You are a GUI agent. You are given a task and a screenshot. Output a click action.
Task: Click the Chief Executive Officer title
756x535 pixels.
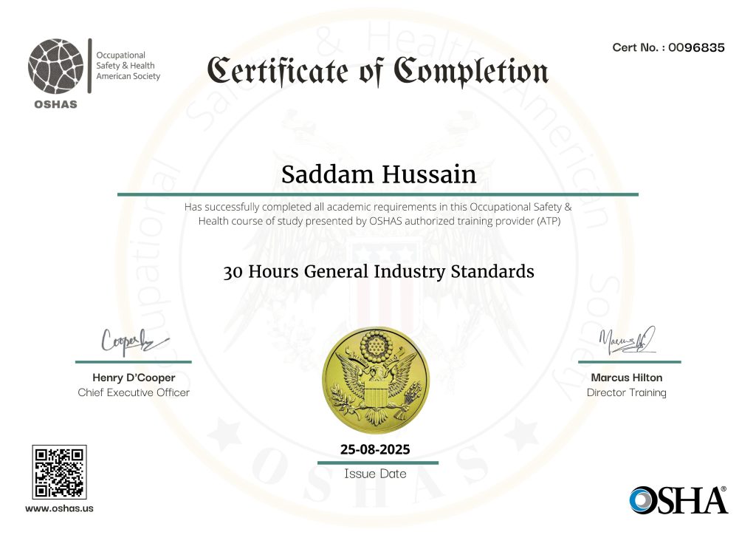click(x=134, y=392)
